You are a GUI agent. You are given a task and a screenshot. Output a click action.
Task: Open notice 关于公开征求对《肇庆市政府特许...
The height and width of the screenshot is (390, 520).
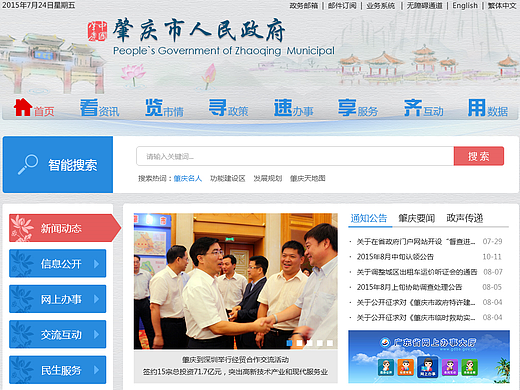pos(416,302)
